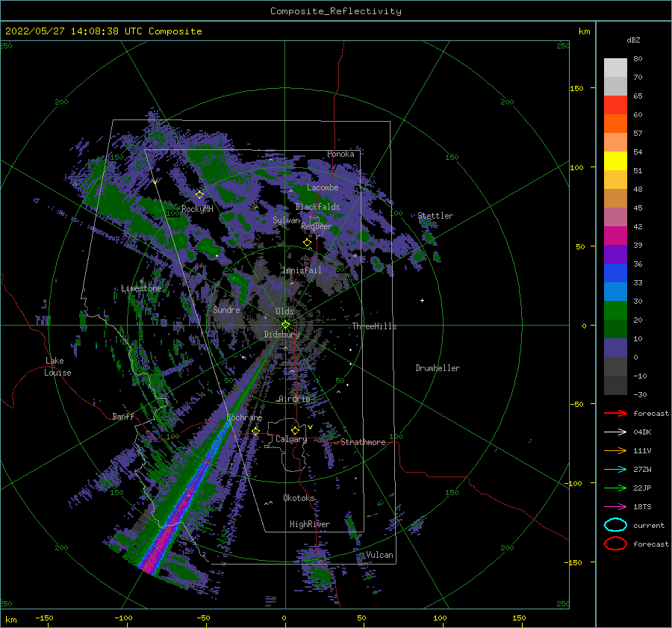Image resolution: width=672 pixels, height=628 pixels.
Task: Select the magenta 39-42 dBZ color swatch
Action: tap(615, 235)
